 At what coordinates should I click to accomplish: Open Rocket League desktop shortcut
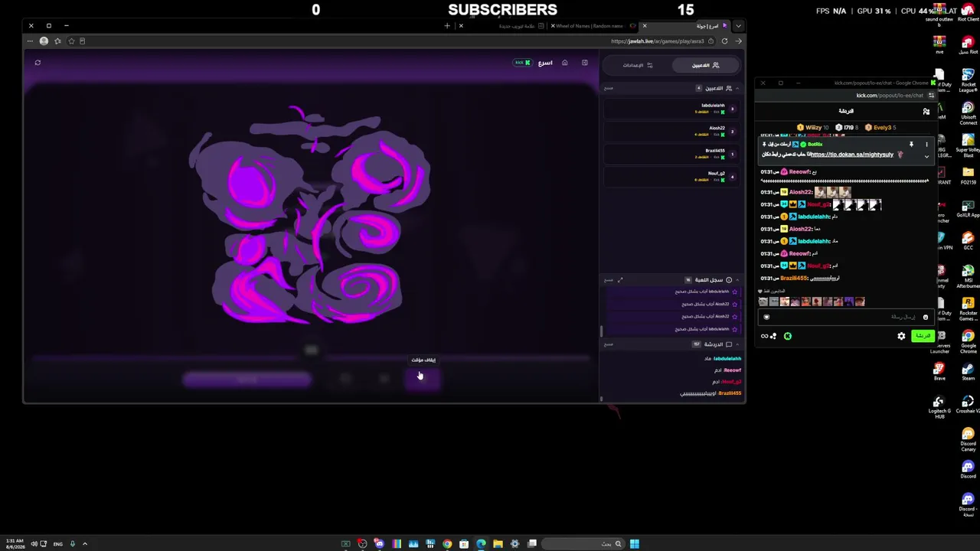[x=969, y=79]
